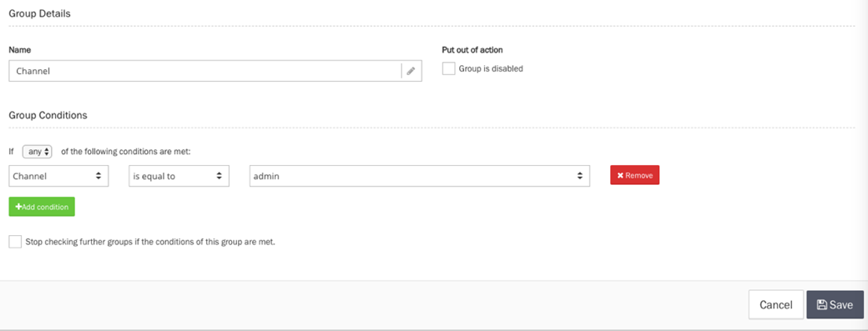Click the 'Group is disabled' label text
This screenshot has height=331, width=868.
pos(491,68)
